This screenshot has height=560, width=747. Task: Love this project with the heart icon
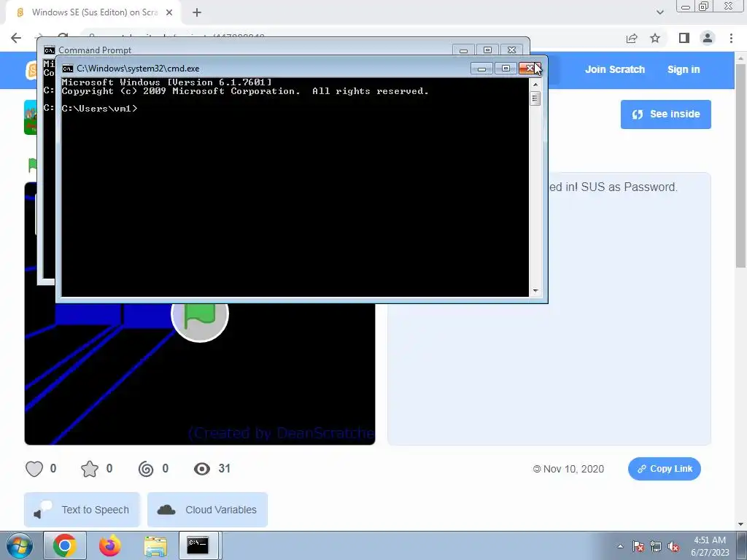(x=34, y=469)
